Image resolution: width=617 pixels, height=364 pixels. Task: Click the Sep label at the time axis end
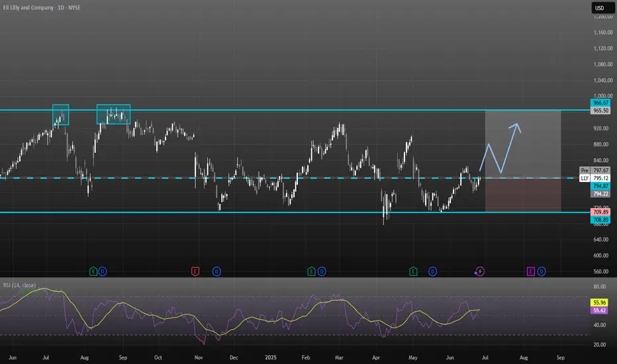point(560,357)
